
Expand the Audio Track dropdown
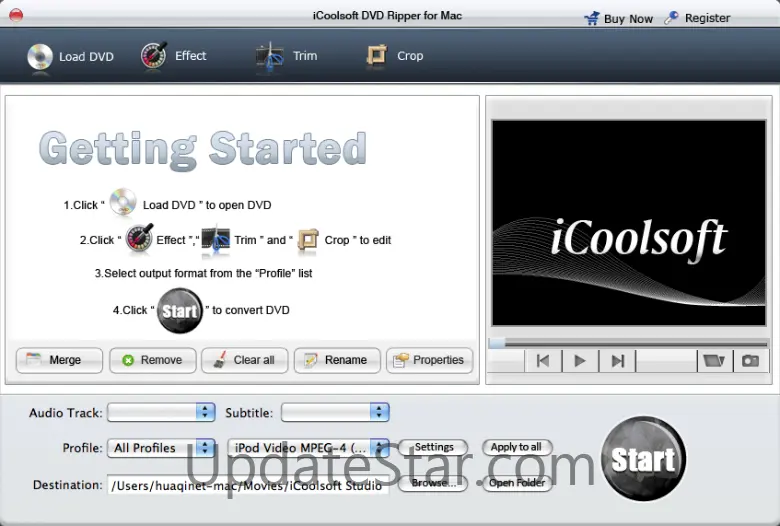pos(161,412)
